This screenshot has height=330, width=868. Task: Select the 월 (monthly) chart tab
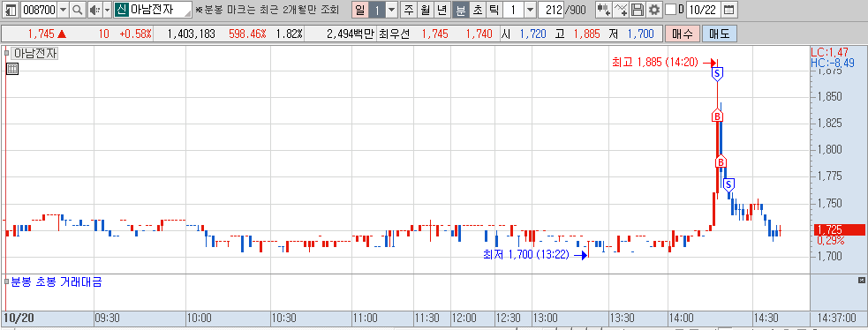[x=425, y=10]
